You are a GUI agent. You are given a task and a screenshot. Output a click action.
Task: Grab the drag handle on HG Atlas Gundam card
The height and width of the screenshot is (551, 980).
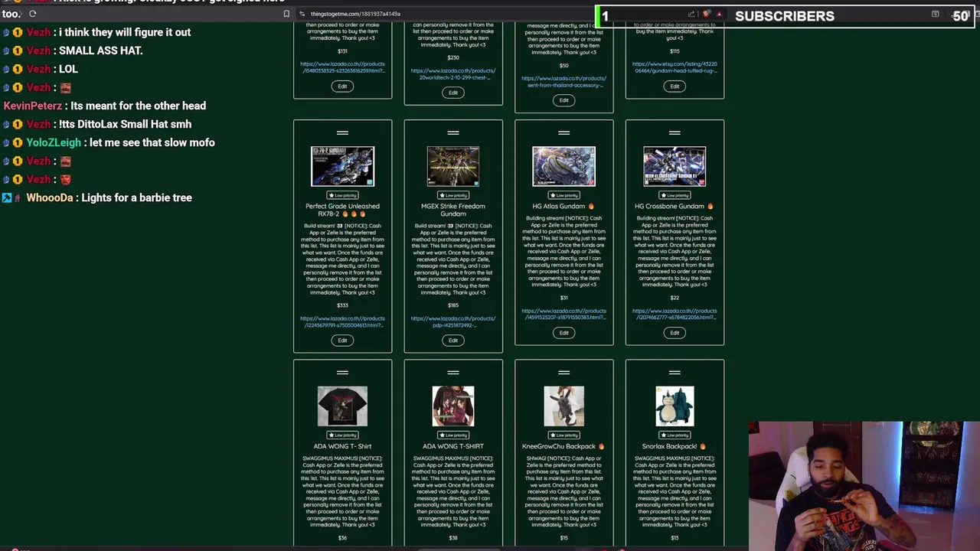(x=563, y=133)
